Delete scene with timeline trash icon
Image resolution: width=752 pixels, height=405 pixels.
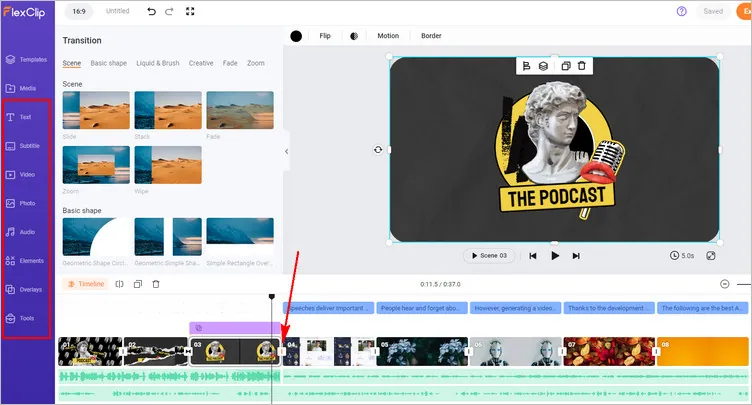(156, 284)
